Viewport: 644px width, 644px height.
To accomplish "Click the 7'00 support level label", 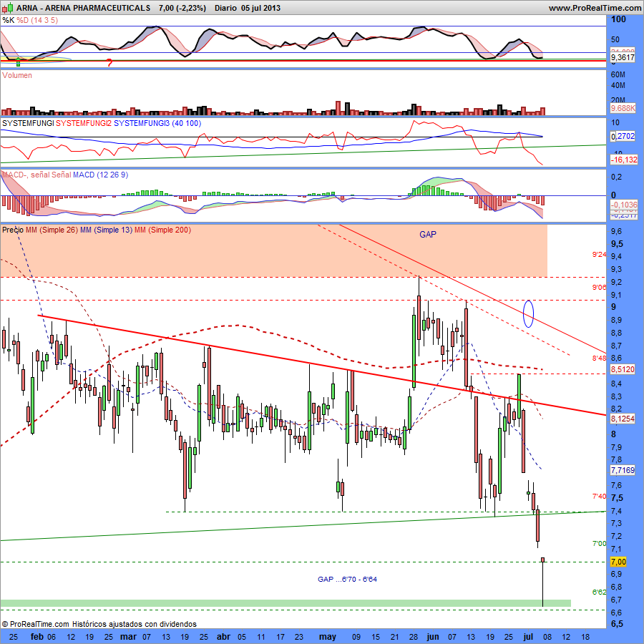I will (x=599, y=543).
